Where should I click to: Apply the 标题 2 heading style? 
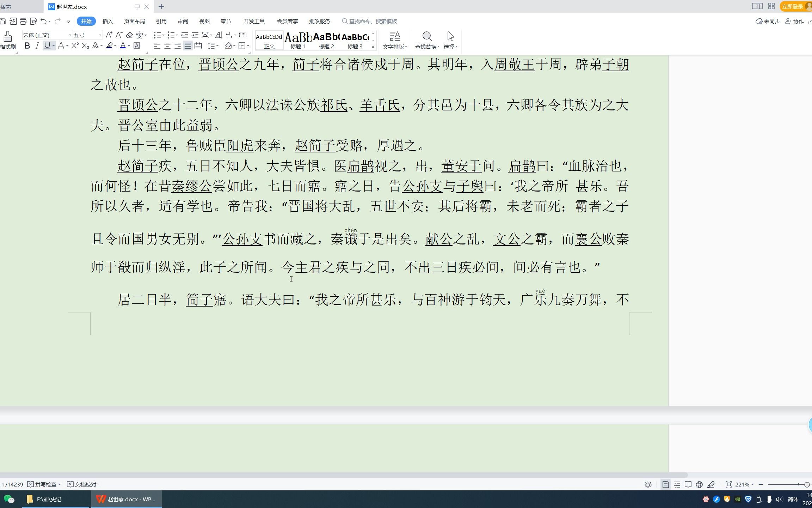326,40
